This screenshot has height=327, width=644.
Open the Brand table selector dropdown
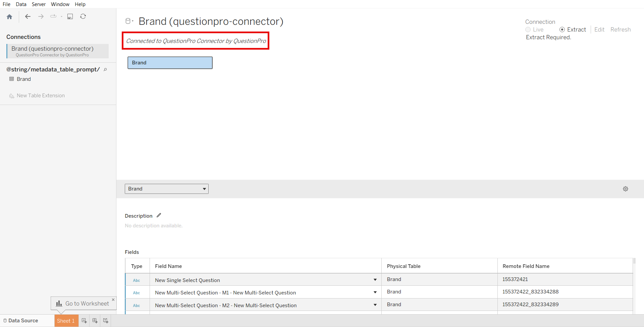[167, 189]
